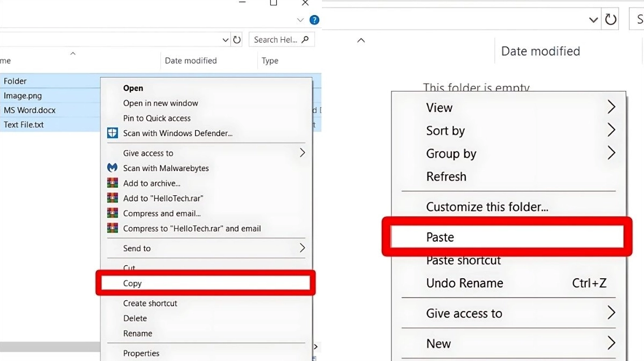The width and height of the screenshot is (644, 361).
Task: Click the WinRAR icon beside Add to archive
Action: pos(113,183)
